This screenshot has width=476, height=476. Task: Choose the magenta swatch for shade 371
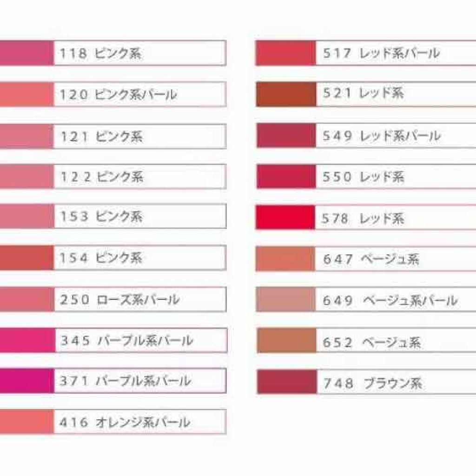[26, 381]
